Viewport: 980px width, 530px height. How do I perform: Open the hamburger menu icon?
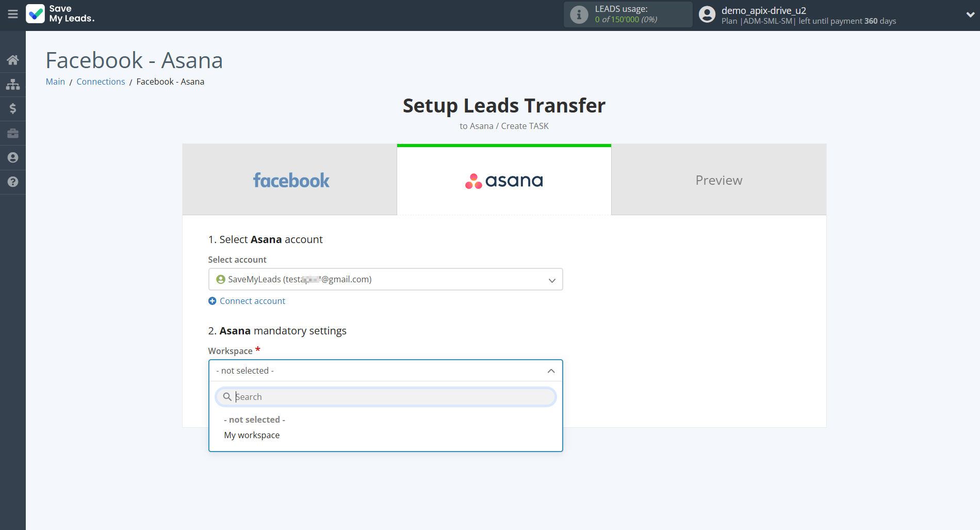click(x=13, y=14)
